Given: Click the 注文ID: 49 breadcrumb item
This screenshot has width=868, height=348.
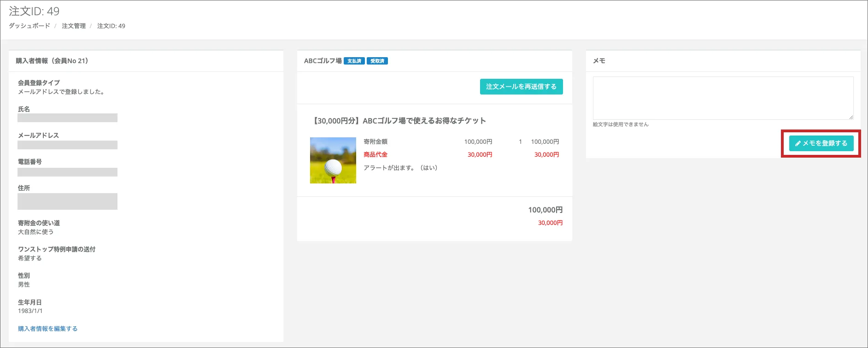Looking at the screenshot, I should coord(111,26).
